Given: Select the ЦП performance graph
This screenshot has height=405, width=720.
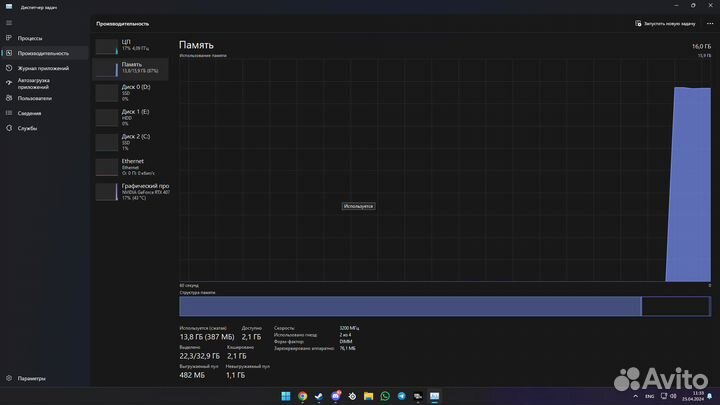Looking at the screenshot, I should pos(131,45).
